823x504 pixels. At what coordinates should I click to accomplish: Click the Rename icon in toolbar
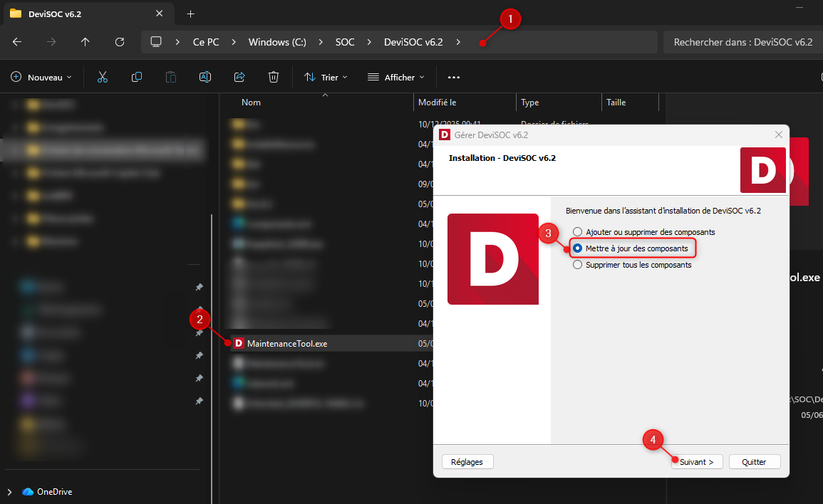pos(205,77)
